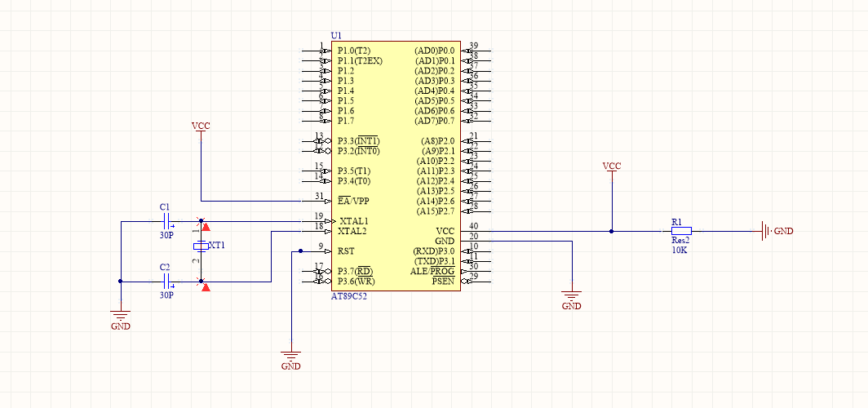
Task: Click the red error marker at crystal pin 2
Action: tap(206, 287)
